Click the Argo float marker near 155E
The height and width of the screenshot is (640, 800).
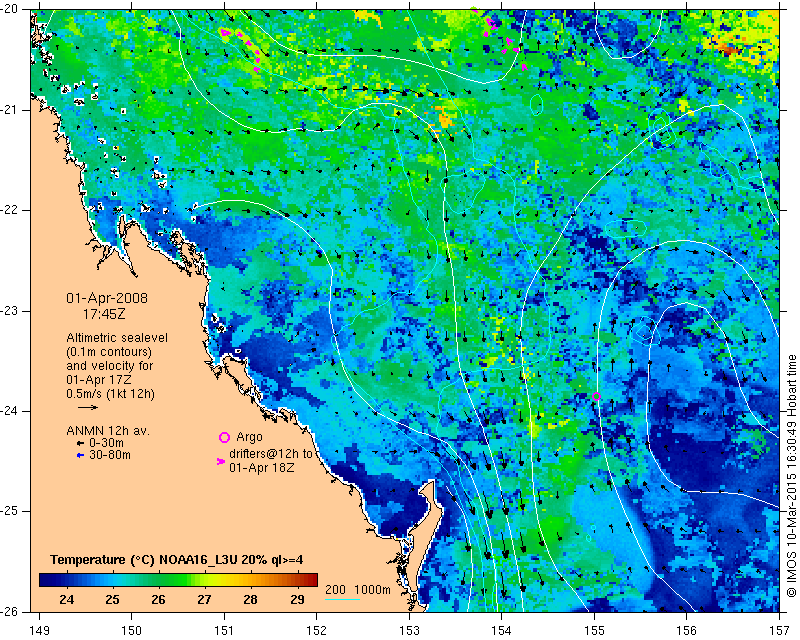pos(596,396)
